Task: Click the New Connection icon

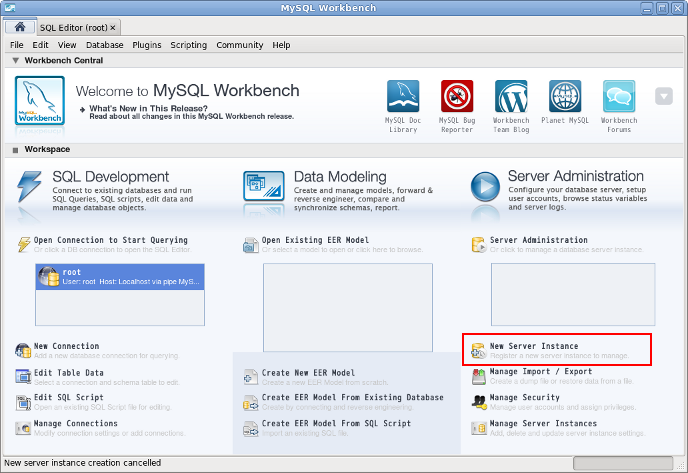Action: coord(23,351)
